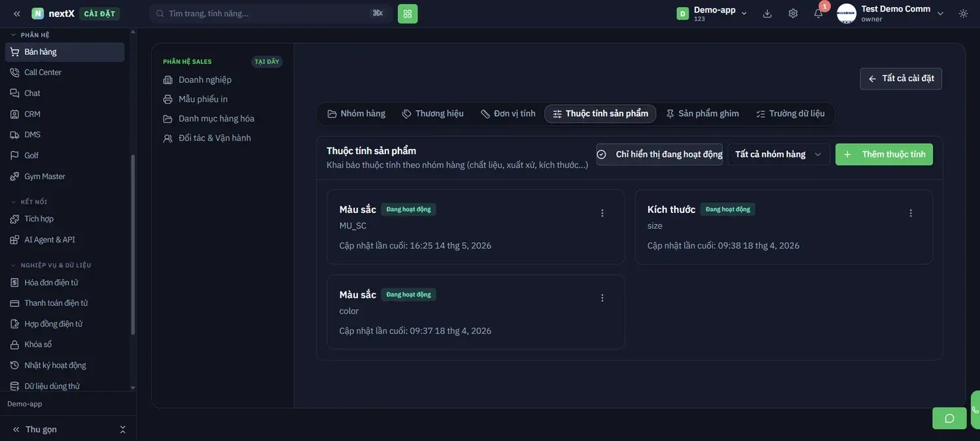The height and width of the screenshot is (441, 980).
Task: Collapse Nghiệp vụ & dữ liệu section
Action: tap(51, 265)
